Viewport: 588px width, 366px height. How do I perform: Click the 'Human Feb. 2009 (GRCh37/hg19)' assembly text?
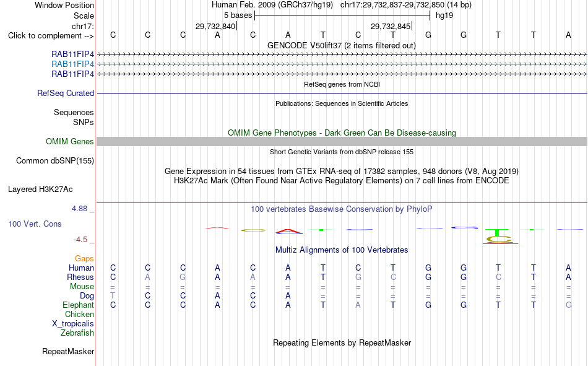point(272,5)
